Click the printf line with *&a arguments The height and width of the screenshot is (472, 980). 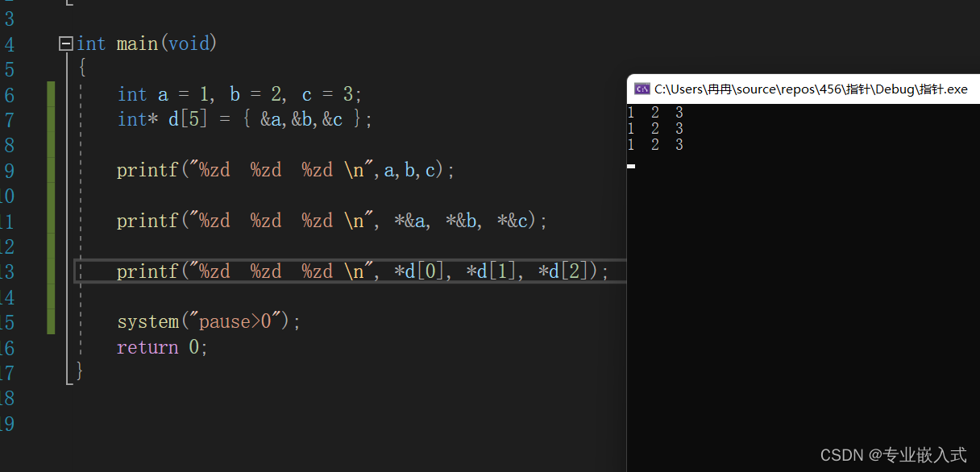click(332, 221)
